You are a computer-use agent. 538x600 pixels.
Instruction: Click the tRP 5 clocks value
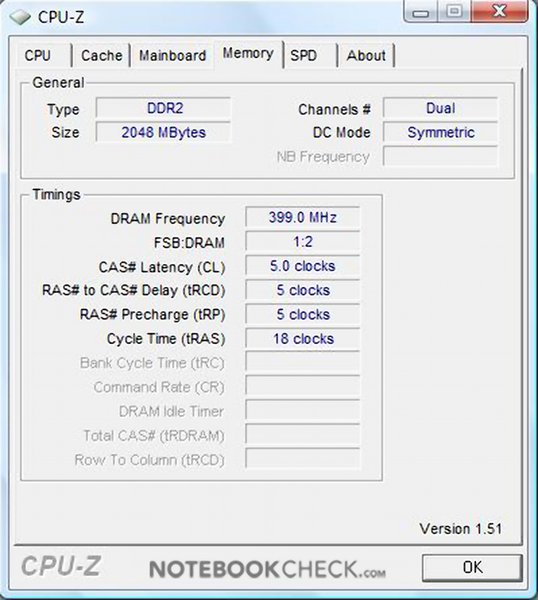pyautogui.click(x=303, y=315)
